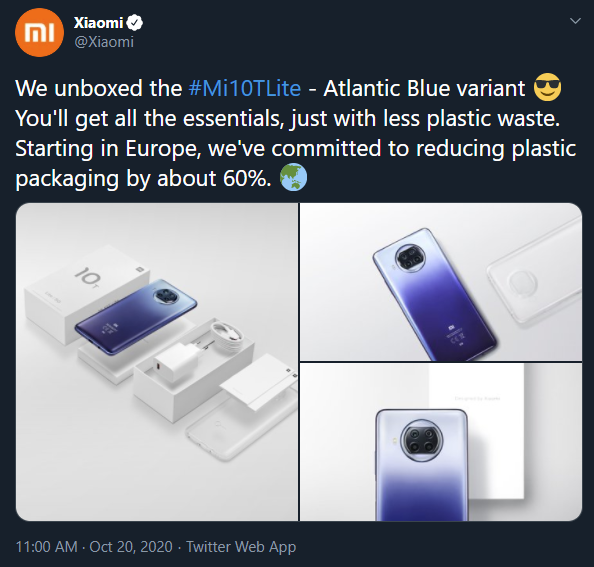Open the unboxing photo with box contents
The height and width of the screenshot is (567, 594).
[x=157, y=362]
